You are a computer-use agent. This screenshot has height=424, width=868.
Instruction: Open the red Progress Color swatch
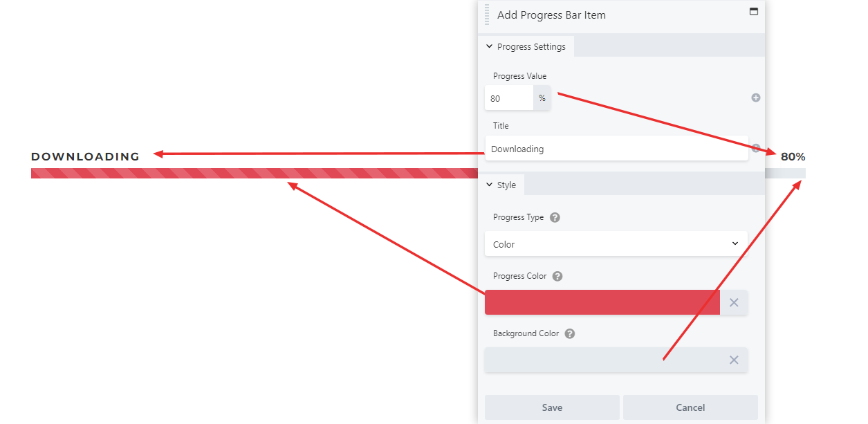[602, 302]
